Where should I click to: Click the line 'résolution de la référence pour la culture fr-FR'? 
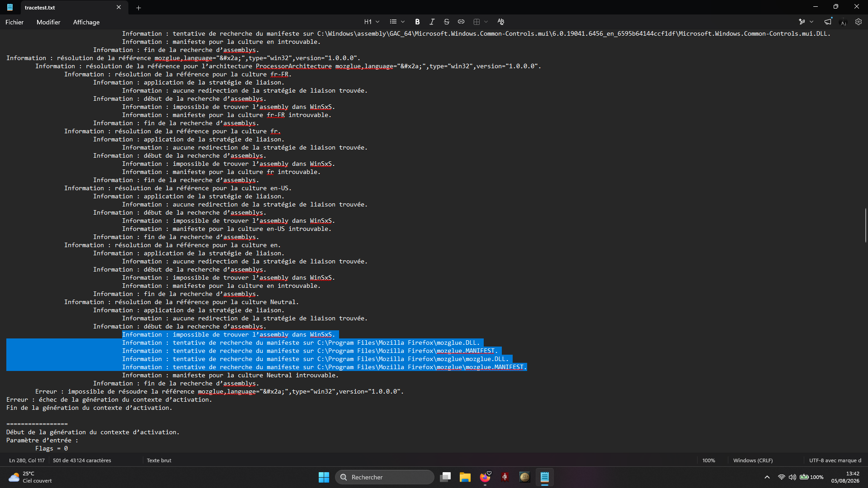[178, 75]
